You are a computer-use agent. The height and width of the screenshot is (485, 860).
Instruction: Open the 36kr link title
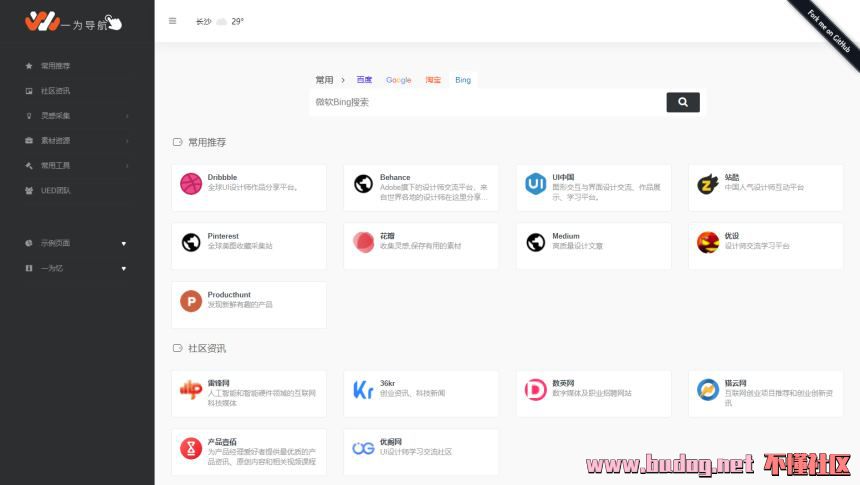tap(387, 383)
